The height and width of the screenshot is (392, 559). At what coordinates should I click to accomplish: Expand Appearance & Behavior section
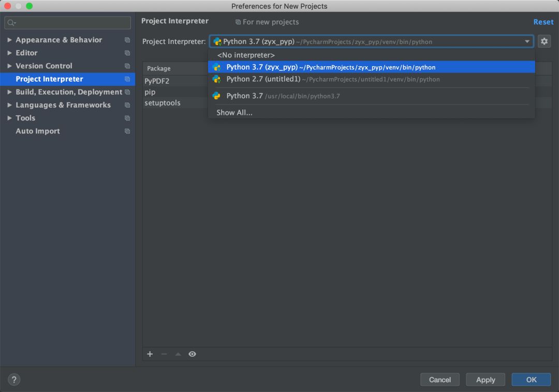pos(10,40)
